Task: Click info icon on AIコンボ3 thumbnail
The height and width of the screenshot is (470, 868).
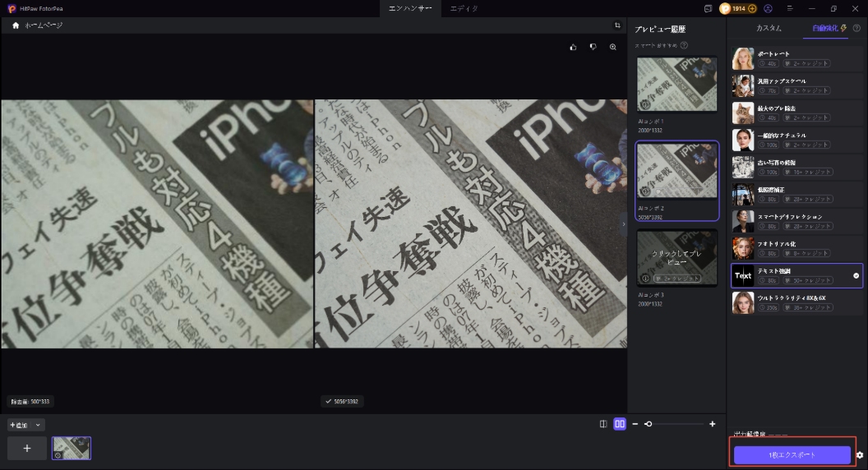Action: click(645, 279)
